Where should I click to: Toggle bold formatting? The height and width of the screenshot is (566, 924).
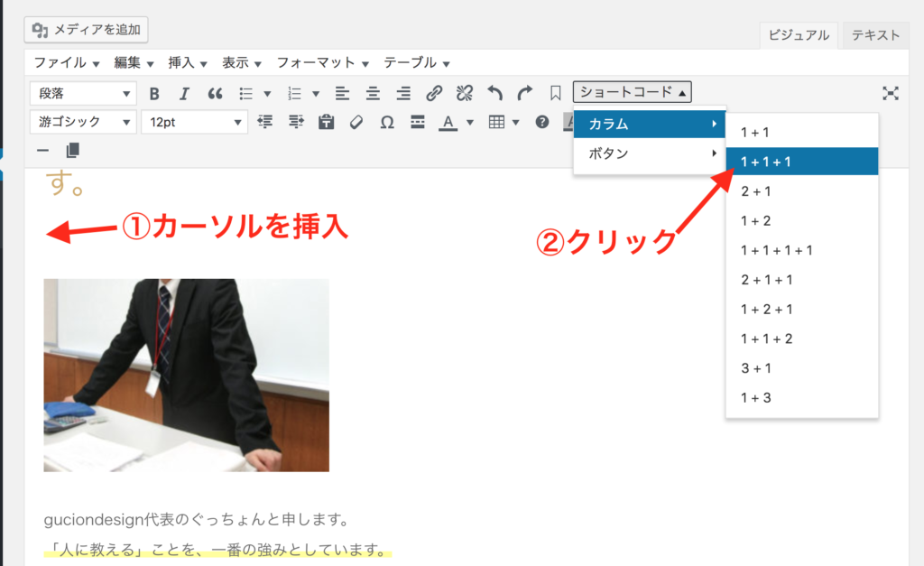[154, 93]
